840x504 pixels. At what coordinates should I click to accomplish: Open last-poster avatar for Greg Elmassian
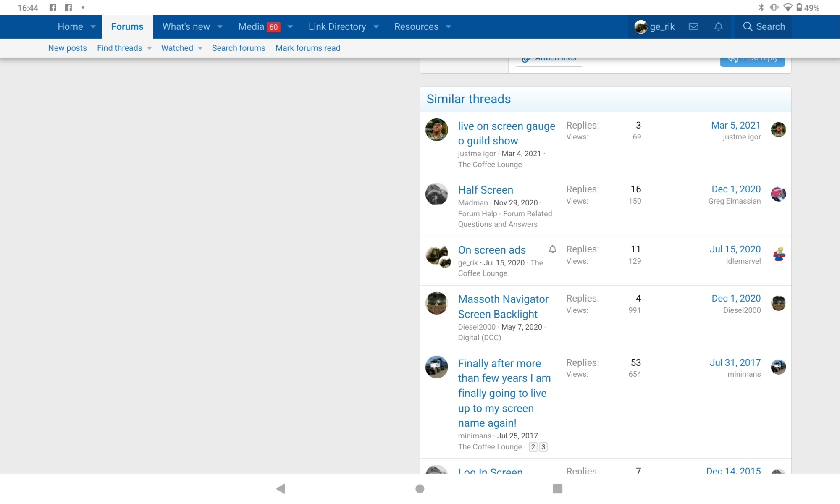pos(778,194)
